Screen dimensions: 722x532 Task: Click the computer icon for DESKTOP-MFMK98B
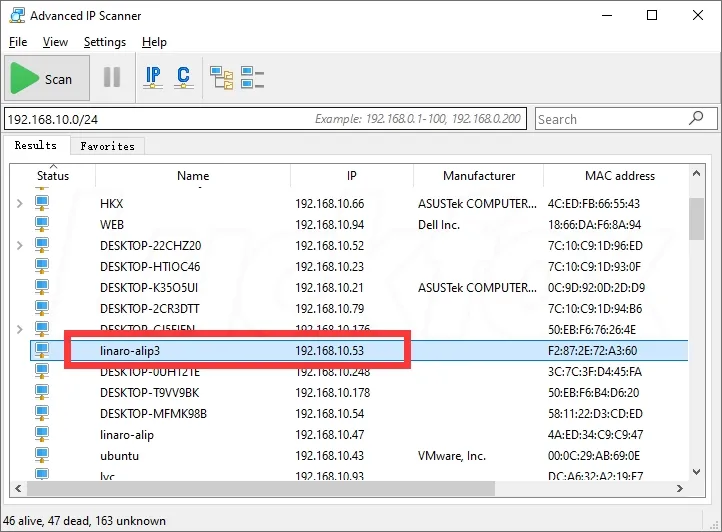coord(42,414)
